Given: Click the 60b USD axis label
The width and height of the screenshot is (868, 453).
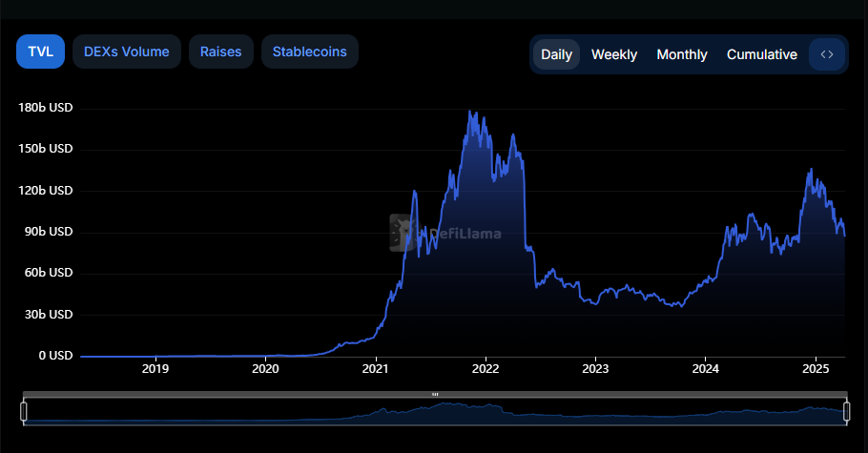Looking at the screenshot, I should (x=49, y=273).
